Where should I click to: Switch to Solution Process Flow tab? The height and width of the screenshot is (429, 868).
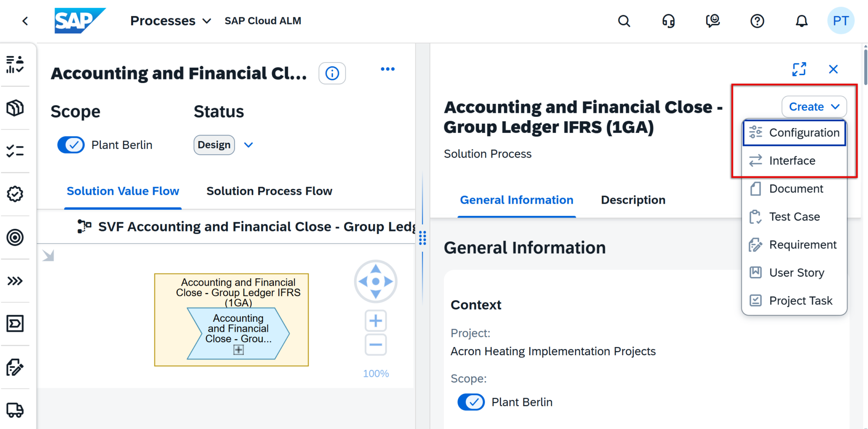[269, 191]
